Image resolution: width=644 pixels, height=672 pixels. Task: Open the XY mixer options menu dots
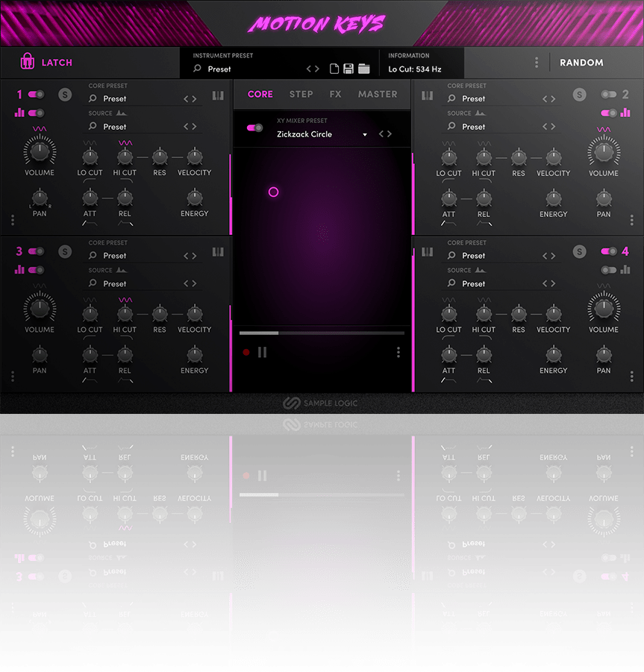click(398, 352)
